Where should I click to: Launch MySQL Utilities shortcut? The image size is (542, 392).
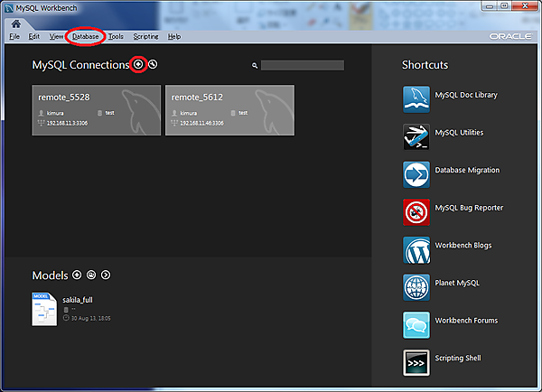[x=416, y=135]
